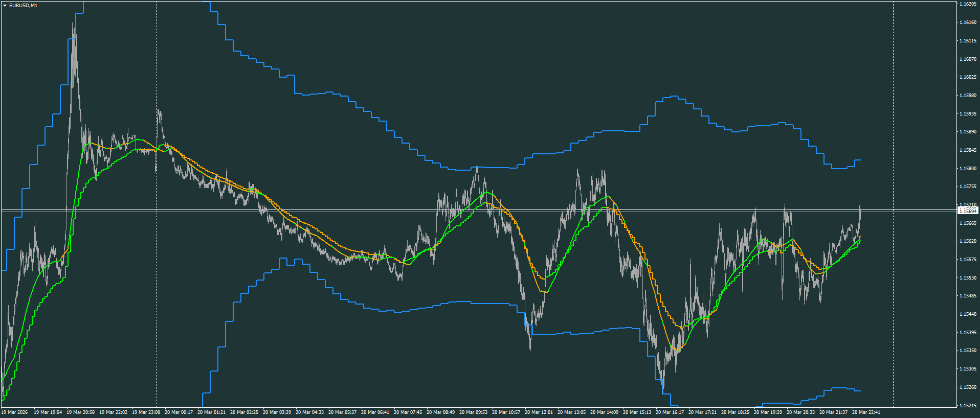Click the 1.15440 price axis value
The height and width of the screenshot is (418, 980).
point(968,314)
